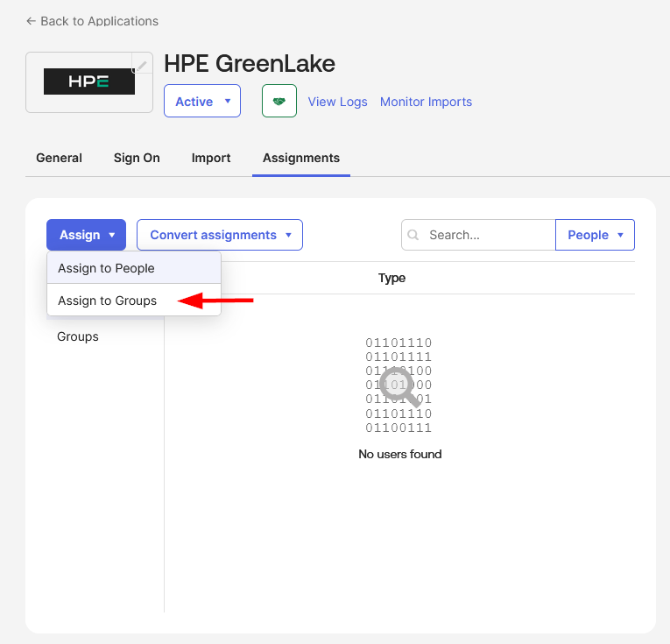Screen dimensions: 670x644
Task: Choose Assign to People from the menu
Action: 106,268
